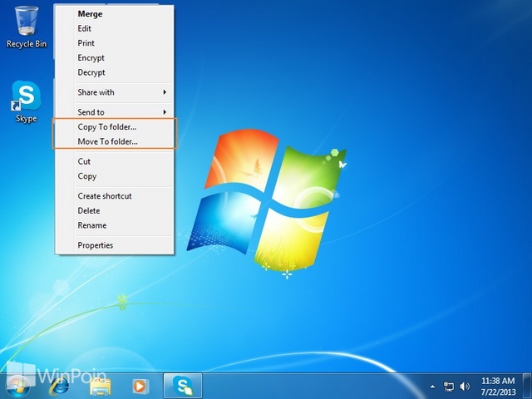Select Copy from the context menu
Viewport: 532px width, 399px height.
pyautogui.click(x=115, y=176)
